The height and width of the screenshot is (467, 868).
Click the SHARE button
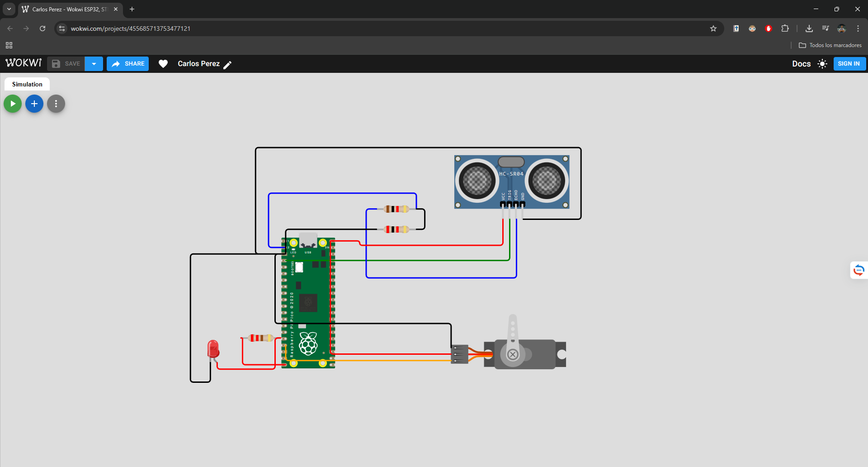[x=127, y=63]
